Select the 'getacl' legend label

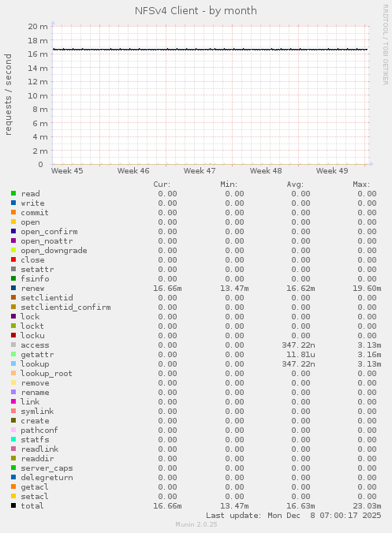pos(35,487)
